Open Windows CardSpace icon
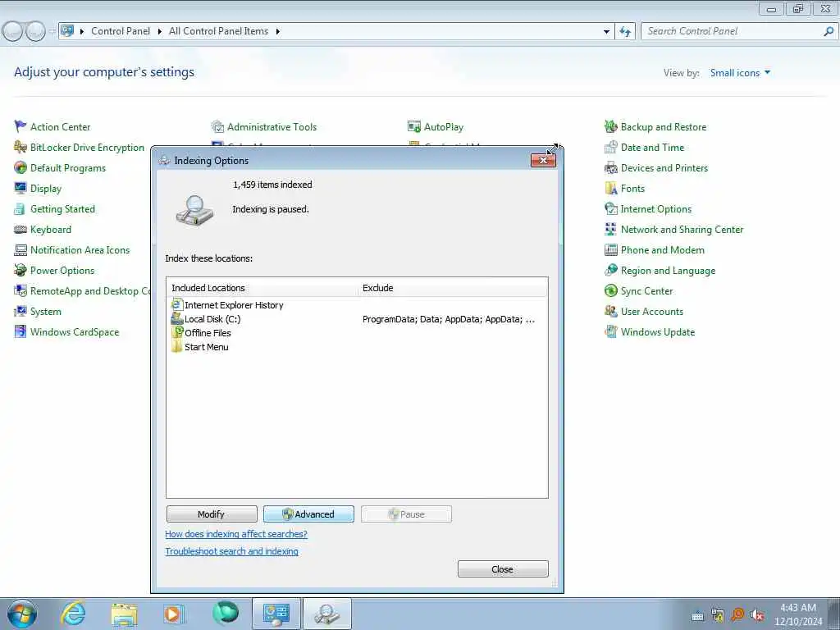The width and height of the screenshot is (840, 630). 21,331
